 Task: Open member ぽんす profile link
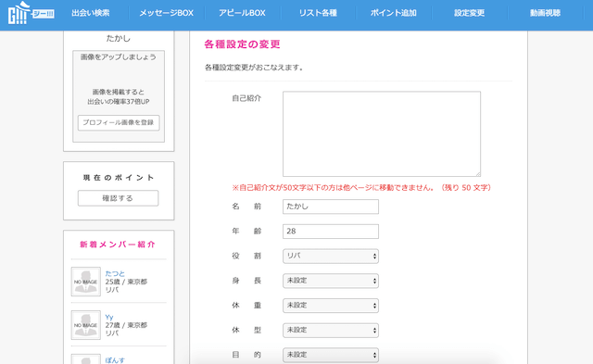115,360
